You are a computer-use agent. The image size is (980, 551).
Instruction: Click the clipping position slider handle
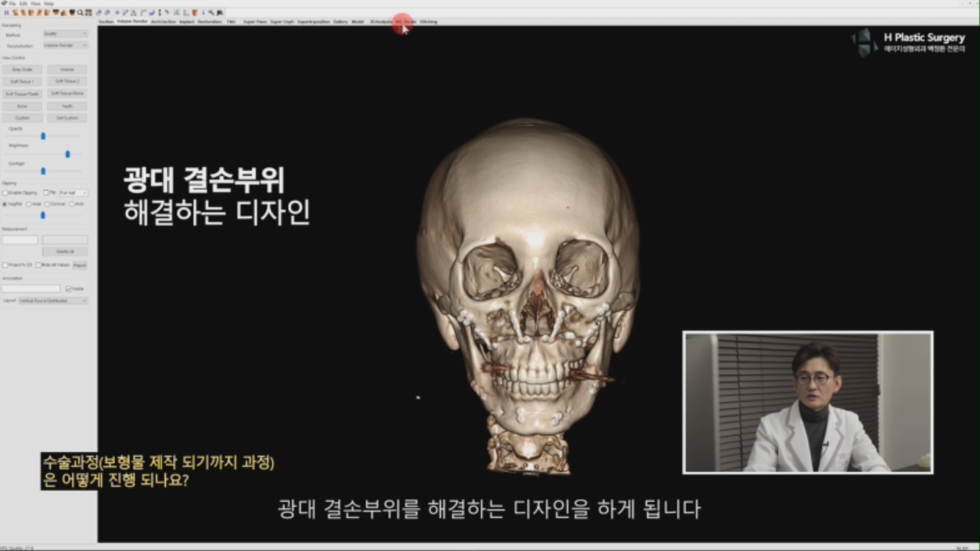(43, 215)
